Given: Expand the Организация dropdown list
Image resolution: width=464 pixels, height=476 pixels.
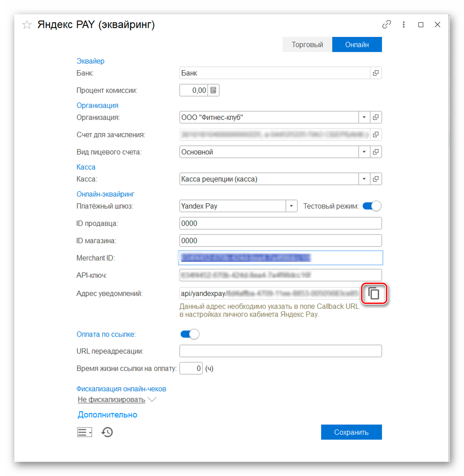Looking at the screenshot, I should 364,117.
